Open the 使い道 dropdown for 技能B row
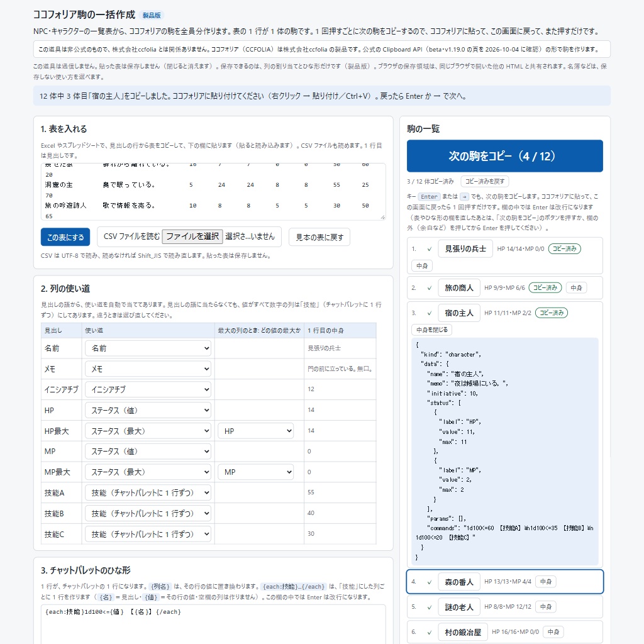 (148, 513)
